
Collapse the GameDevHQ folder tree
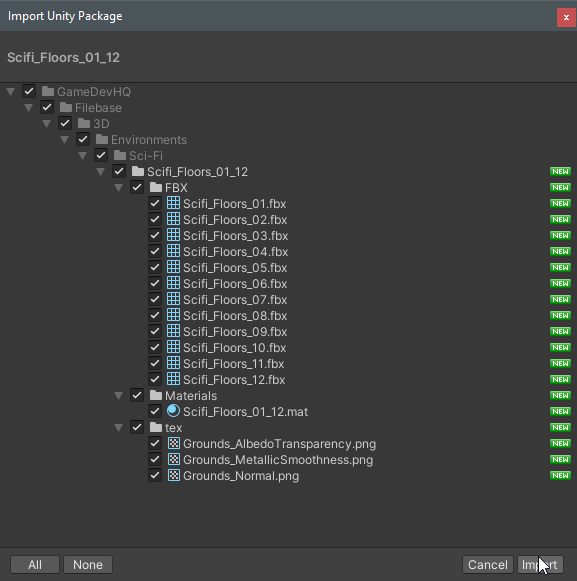[x=10, y=92]
